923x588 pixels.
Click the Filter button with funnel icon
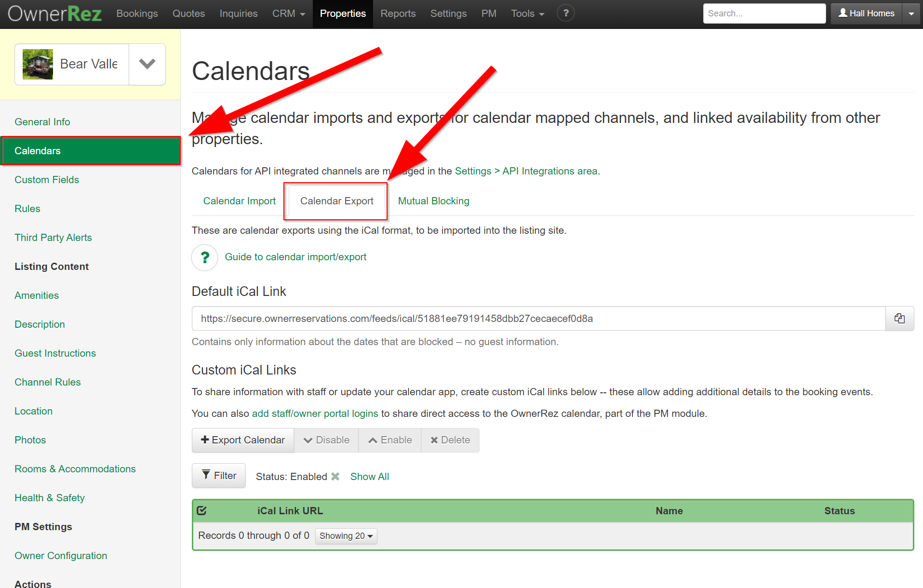pos(219,476)
